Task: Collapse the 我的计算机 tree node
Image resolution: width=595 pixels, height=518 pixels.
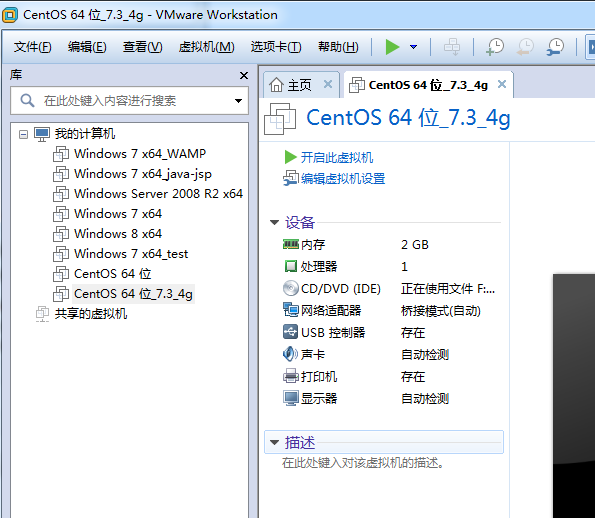Action: (24, 134)
